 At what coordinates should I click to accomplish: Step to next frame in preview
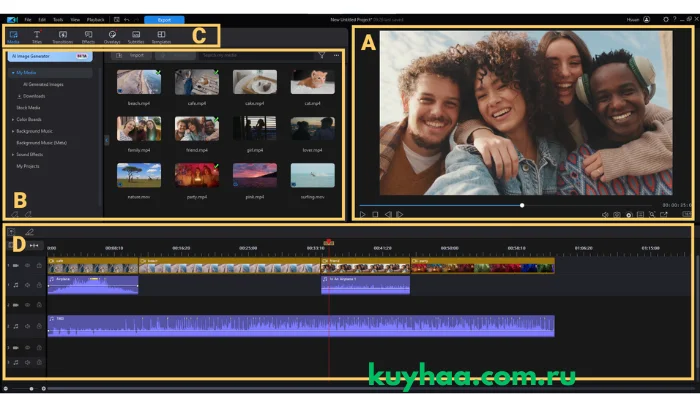click(400, 215)
